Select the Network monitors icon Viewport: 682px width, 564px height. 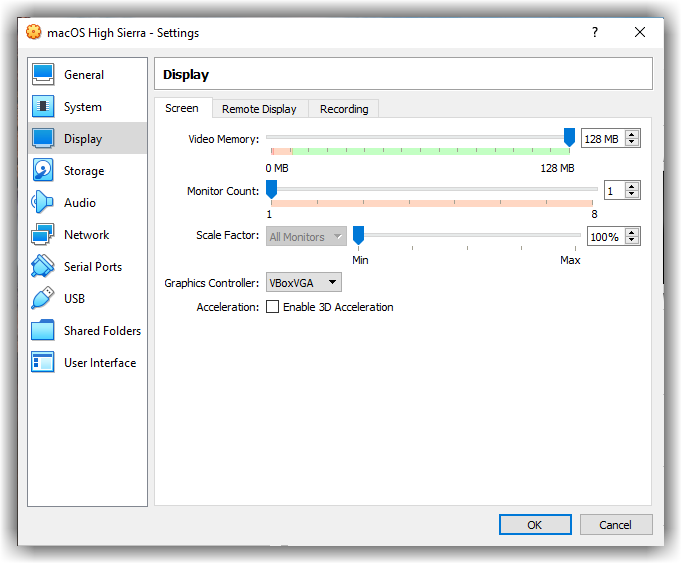[43, 235]
